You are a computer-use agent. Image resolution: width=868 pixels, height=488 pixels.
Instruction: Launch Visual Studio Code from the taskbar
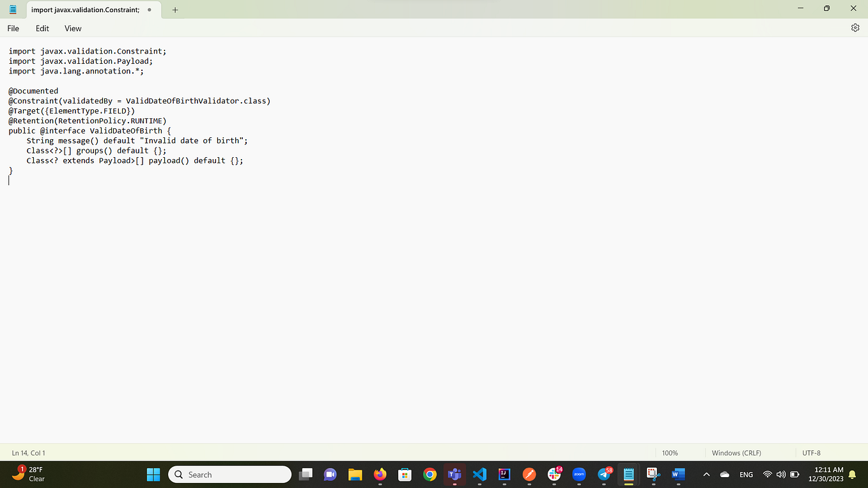[479, 475]
